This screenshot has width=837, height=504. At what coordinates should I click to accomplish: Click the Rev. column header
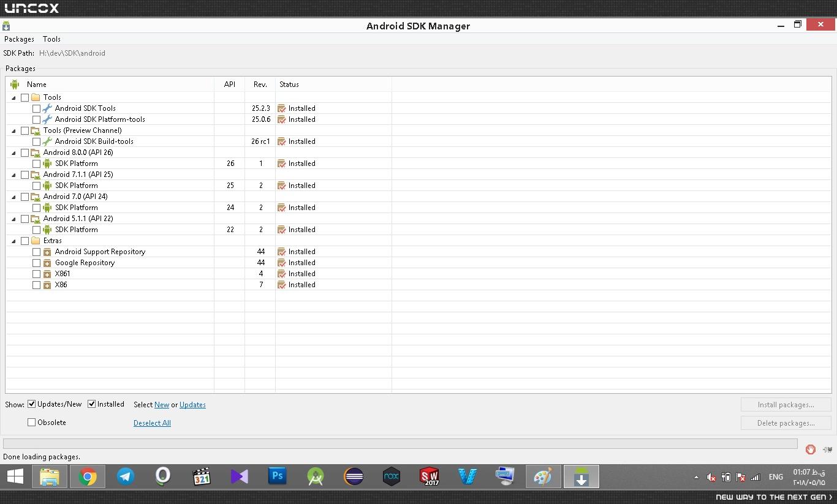tap(260, 85)
